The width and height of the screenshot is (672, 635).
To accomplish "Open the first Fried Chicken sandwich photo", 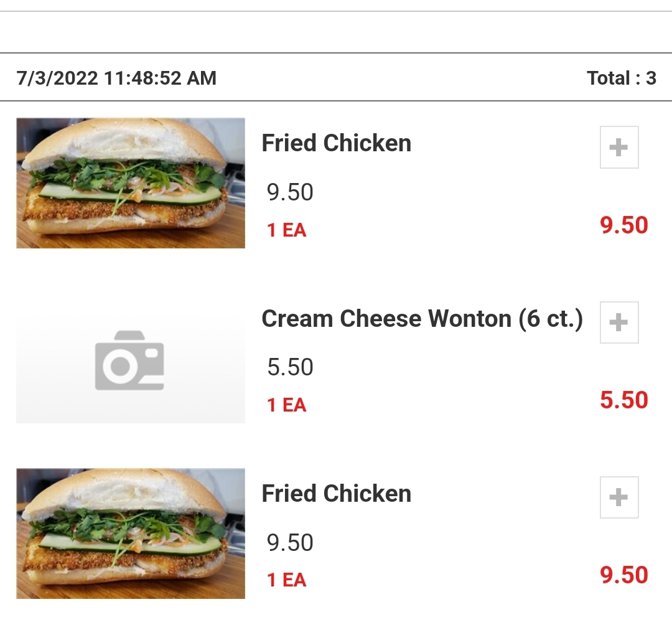I will [x=130, y=183].
